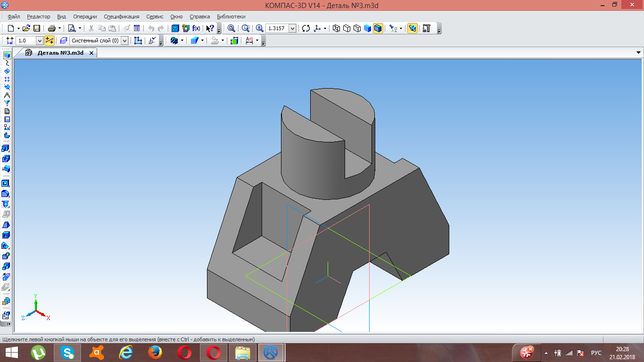Open the Windows Start button
This screenshot has width=644, height=362.
coord(12,353)
